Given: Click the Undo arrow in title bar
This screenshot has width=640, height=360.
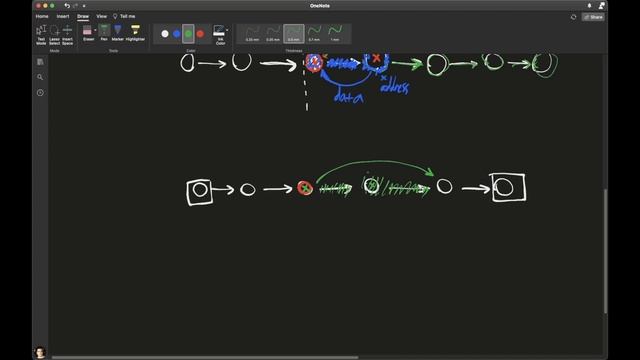Looking at the screenshot, I should click(67, 6).
